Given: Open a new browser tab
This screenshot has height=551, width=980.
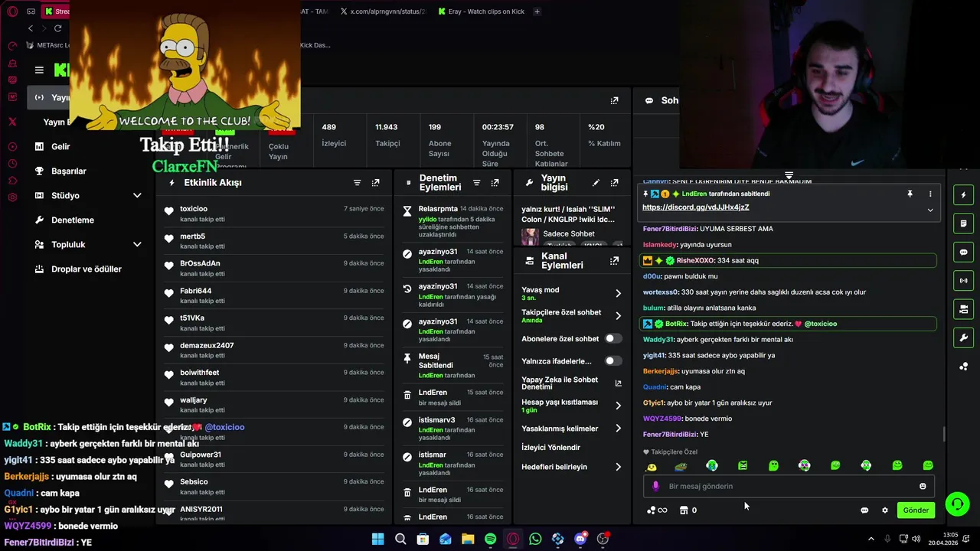Looking at the screenshot, I should [x=537, y=11].
